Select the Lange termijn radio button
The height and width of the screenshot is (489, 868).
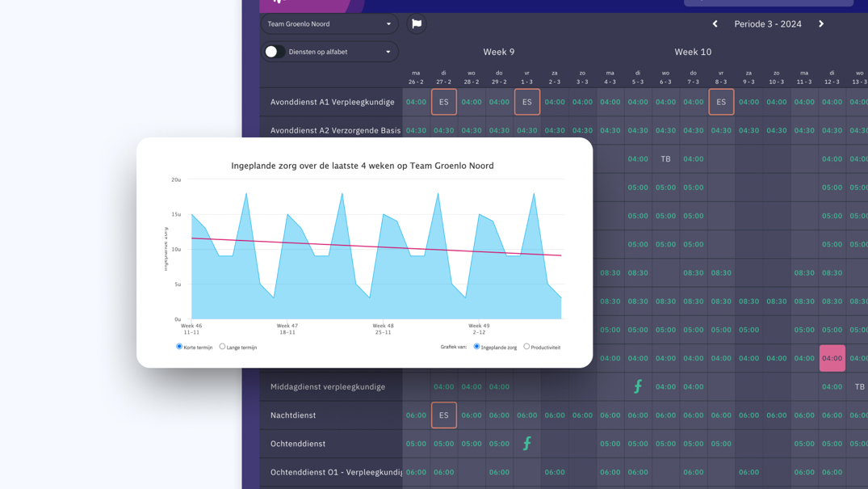(x=223, y=347)
